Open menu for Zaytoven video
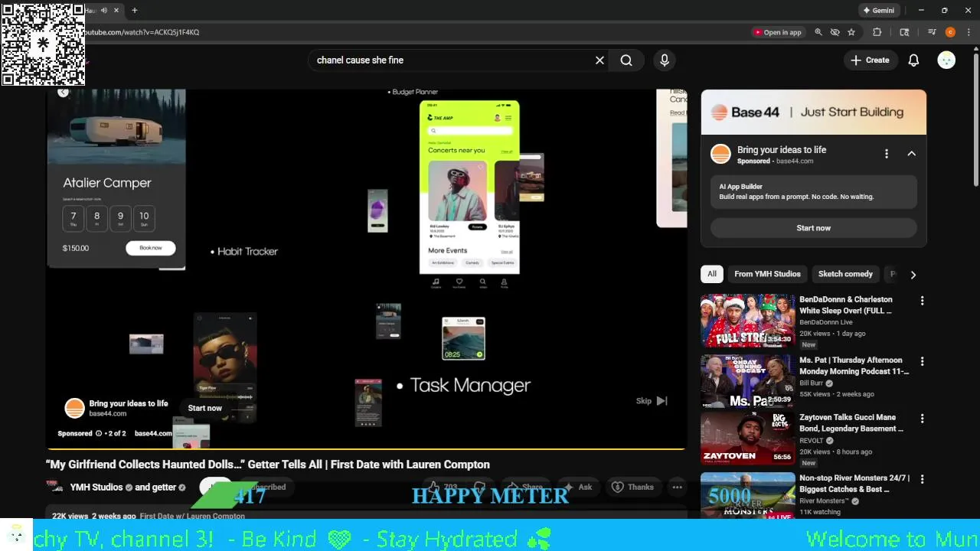The height and width of the screenshot is (551, 980). click(922, 419)
